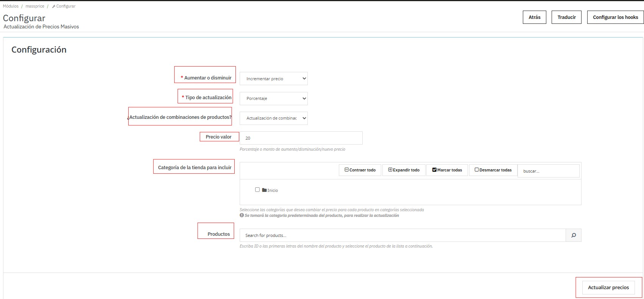Open the Incrementar precio dropdown
The image size is (644, 299).
273,79
